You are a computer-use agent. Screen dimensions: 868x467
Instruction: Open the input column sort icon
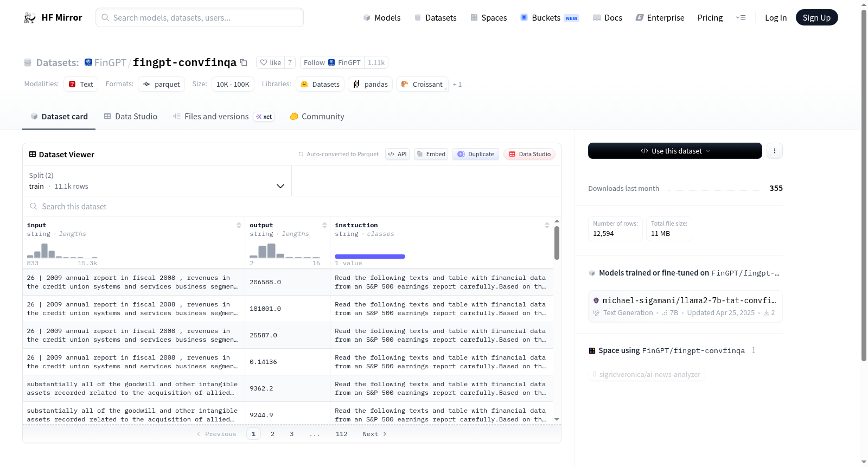(239, 225)
